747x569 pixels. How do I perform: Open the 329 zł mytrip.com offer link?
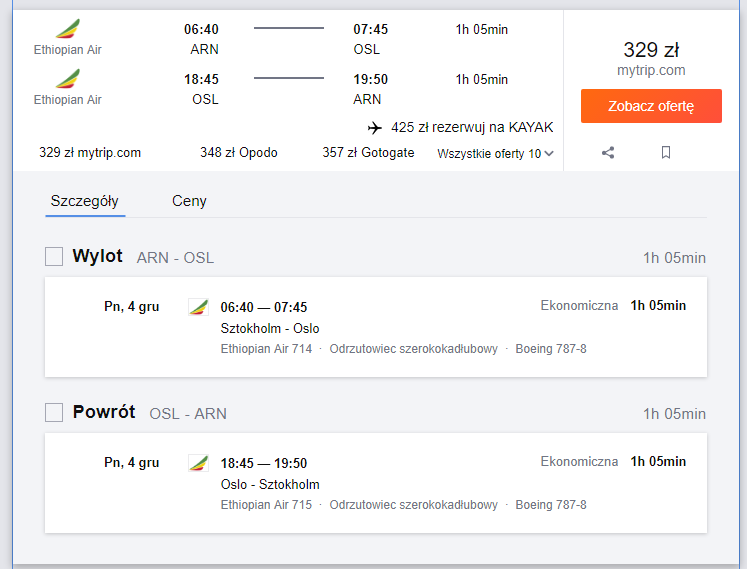[90, 152]
